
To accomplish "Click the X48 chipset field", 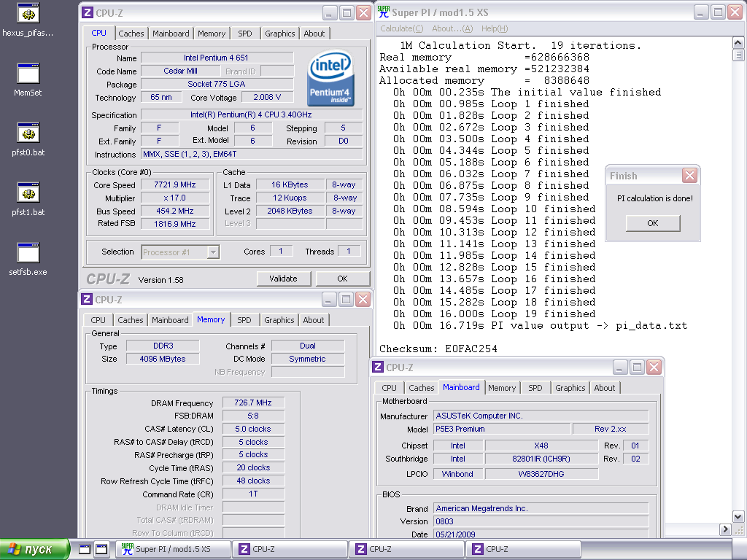I will pyautogui.click(x=541, y=446).
